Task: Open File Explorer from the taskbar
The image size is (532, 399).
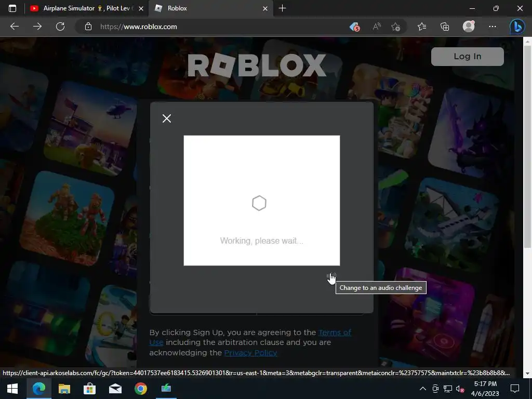Action: (x=64, y=389)
